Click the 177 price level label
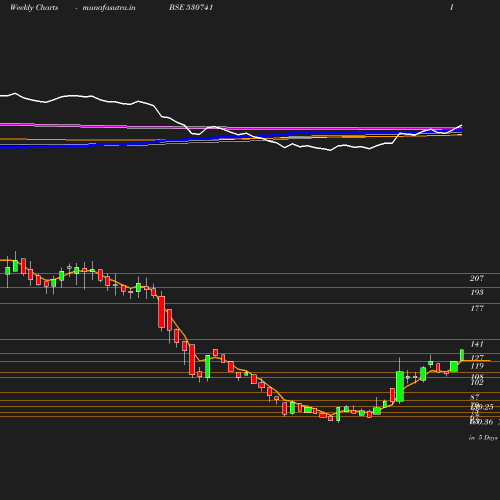500x500 pixels. pos(477,308)
